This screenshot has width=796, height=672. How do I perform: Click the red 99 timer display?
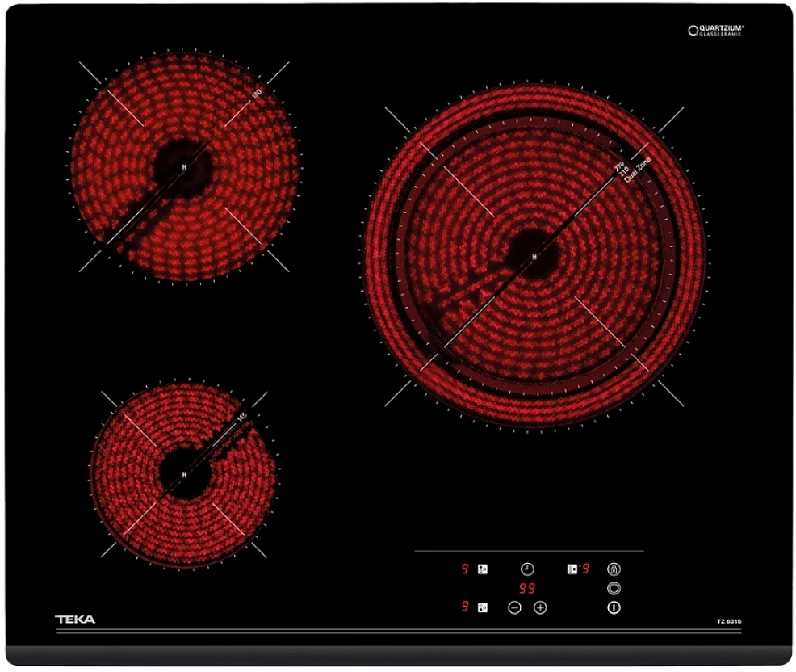point(527,589)
